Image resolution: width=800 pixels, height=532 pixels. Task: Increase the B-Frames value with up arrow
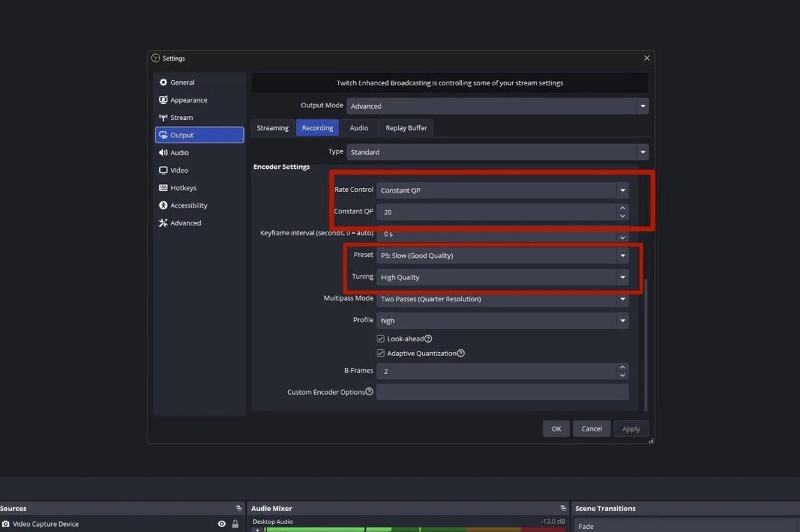[623, 367]
